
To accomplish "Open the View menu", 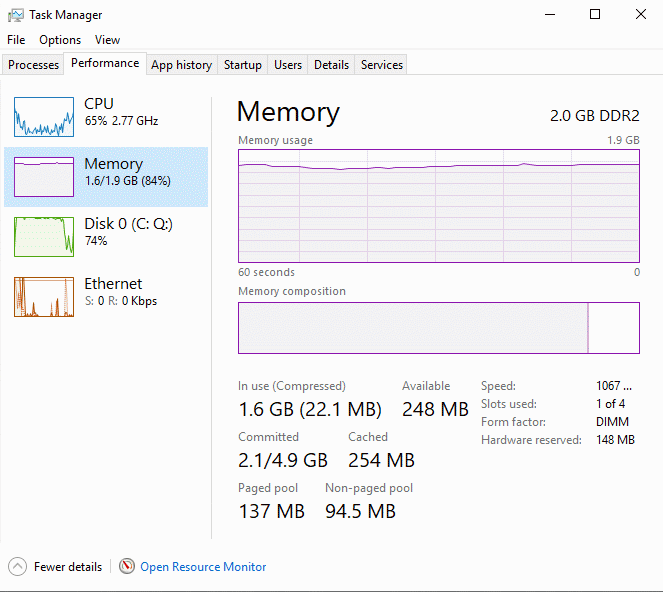I will (x=107, y=40).
